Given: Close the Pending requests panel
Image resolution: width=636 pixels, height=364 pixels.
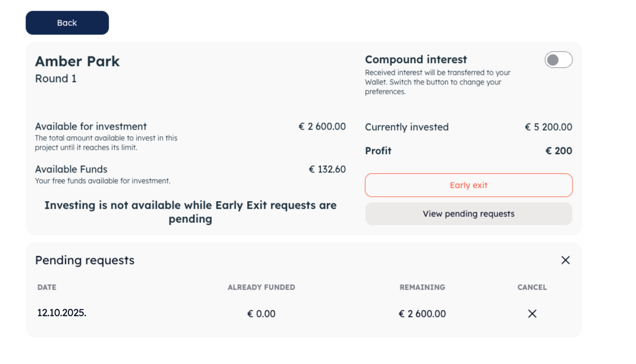Looking at the screenshot, I should click(565, 260).
